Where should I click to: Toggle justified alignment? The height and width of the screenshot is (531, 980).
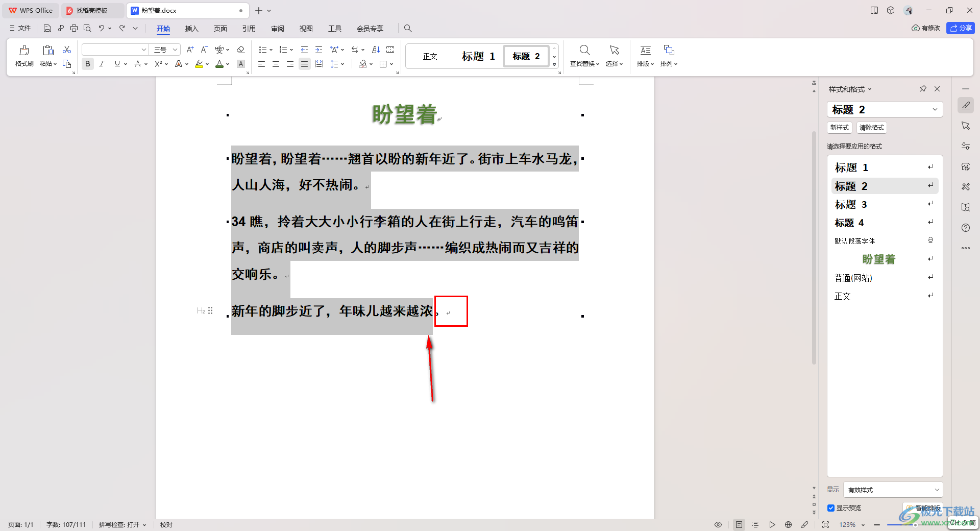pos(304,64)
